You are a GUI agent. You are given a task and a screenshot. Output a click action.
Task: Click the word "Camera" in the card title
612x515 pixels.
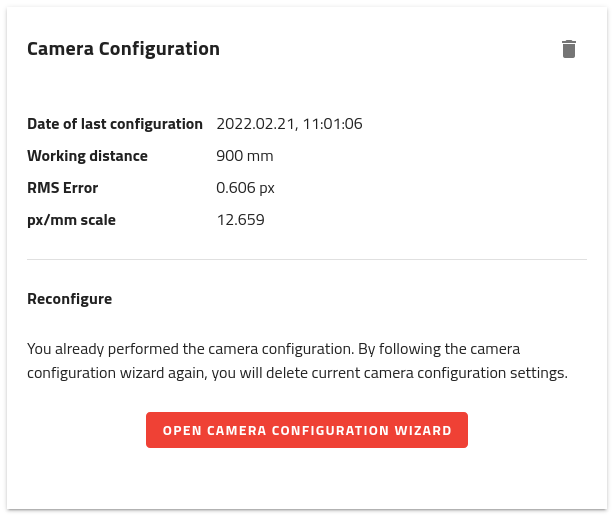pyautogui.click(x=61, y=49)
